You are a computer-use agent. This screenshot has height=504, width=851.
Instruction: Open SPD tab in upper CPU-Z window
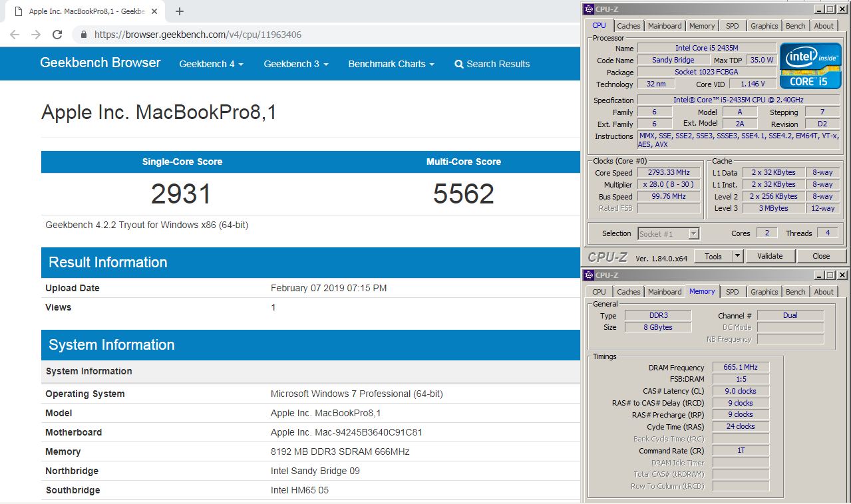pos(732,26)
